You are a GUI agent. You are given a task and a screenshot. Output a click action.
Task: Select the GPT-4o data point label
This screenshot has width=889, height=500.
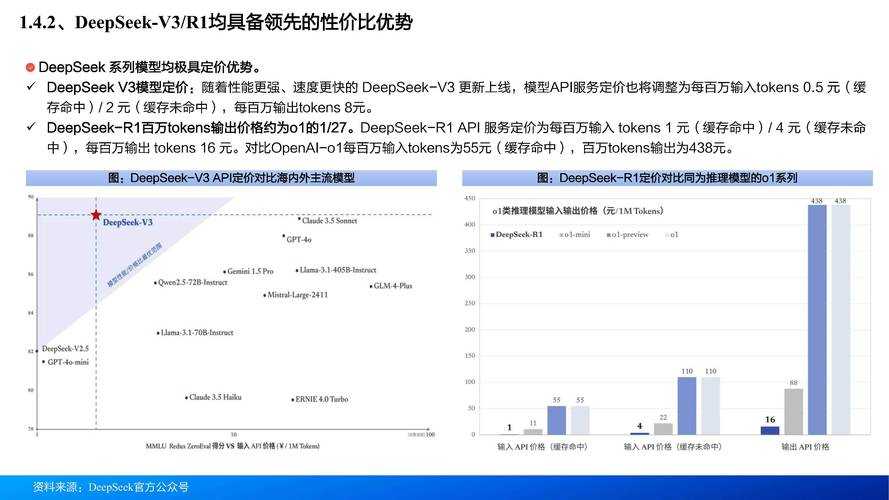(298, 240)
